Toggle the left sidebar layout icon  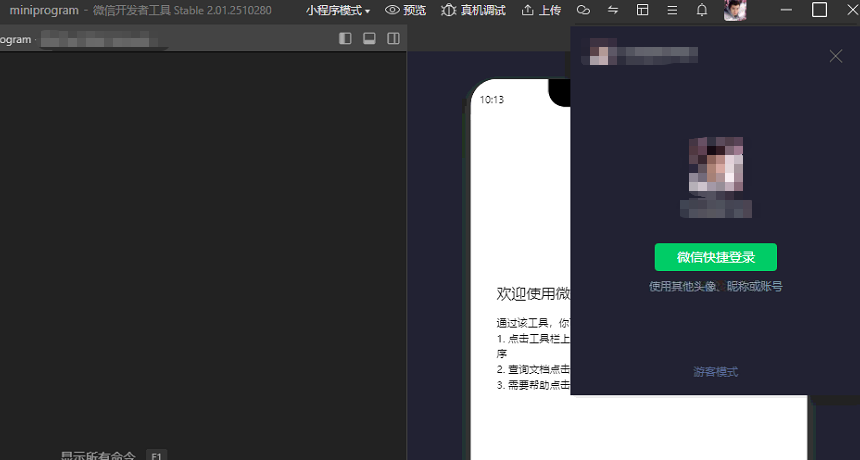click(x=345, y=38)
